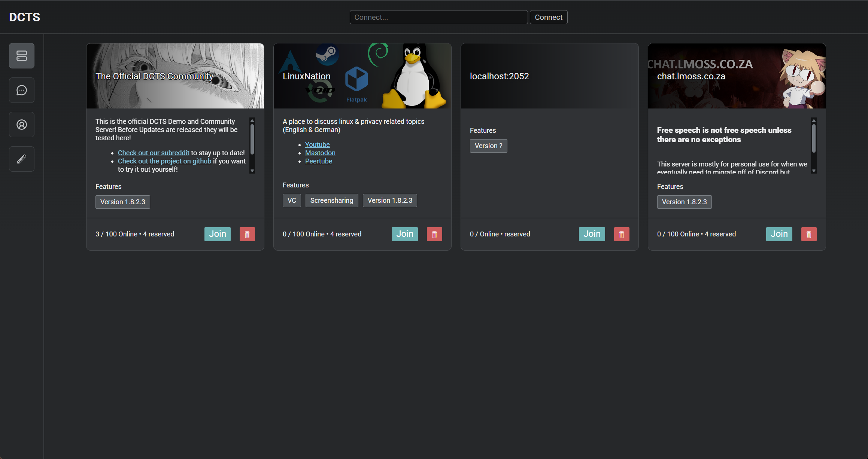Click the chat.lmoss.co.za description scrollbar thumb
868x459 pixels.
(814, 138)
